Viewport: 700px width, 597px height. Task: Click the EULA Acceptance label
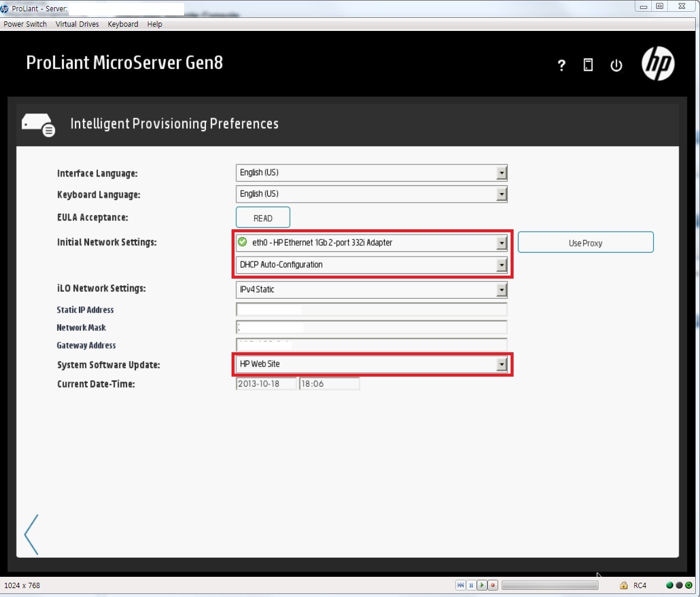(x=93, y=217)
